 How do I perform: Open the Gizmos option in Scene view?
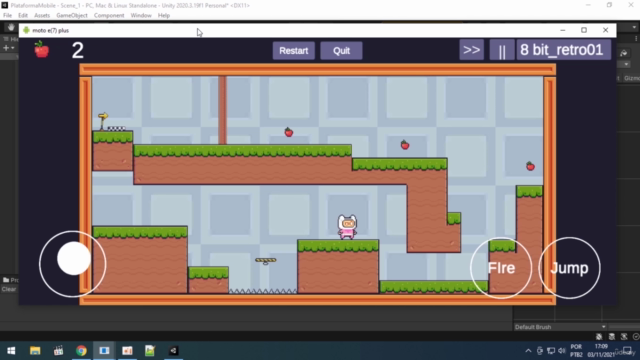coord(631,78)
